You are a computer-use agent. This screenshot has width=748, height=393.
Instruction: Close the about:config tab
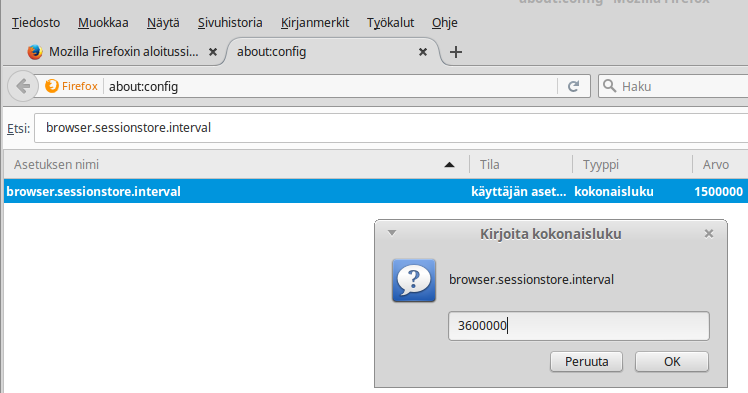click(423, 52)
